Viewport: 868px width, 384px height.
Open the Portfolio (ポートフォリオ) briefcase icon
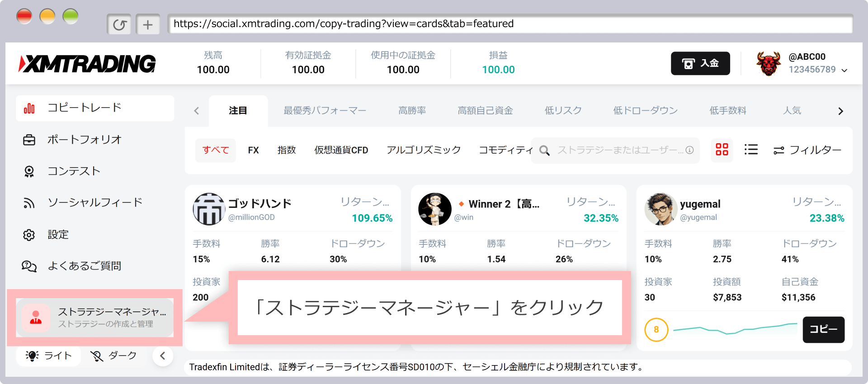[x=29, y=140]
